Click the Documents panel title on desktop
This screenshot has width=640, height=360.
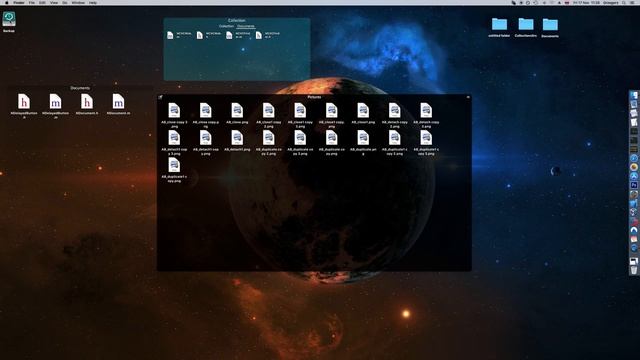pos(80,88)
